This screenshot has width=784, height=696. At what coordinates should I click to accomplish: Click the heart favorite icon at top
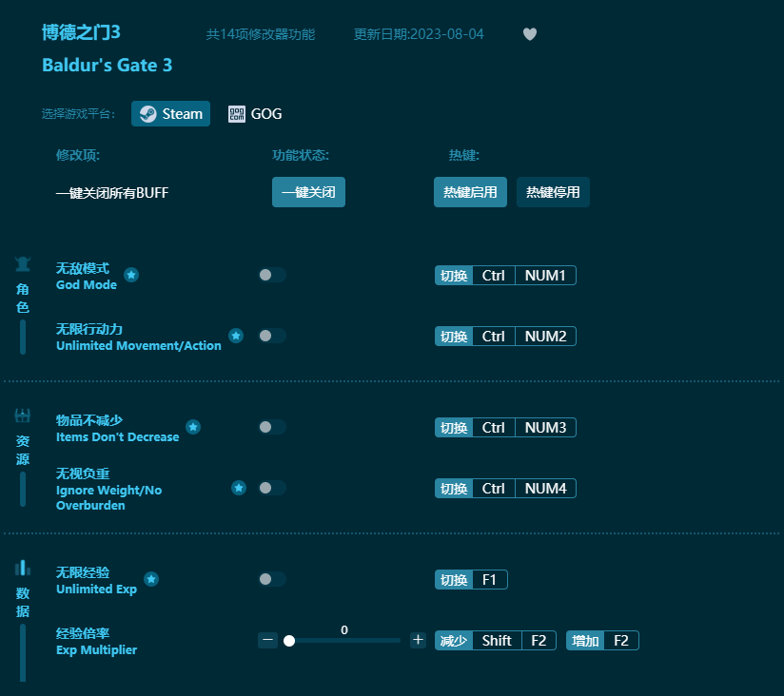pyautogui.click(x=530, y=33)
